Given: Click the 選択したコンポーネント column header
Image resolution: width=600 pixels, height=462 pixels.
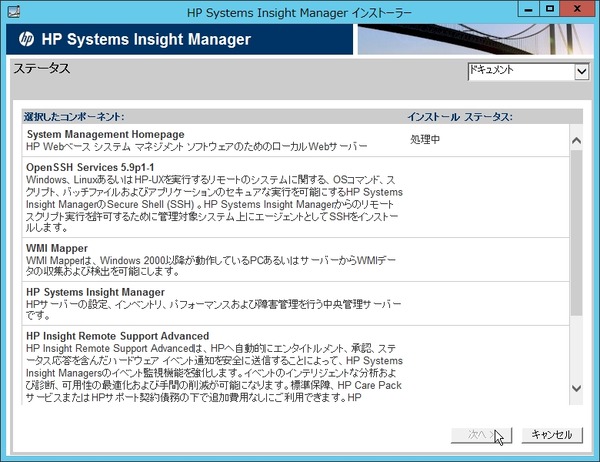Looking at the screenshot, I should 74,116.
